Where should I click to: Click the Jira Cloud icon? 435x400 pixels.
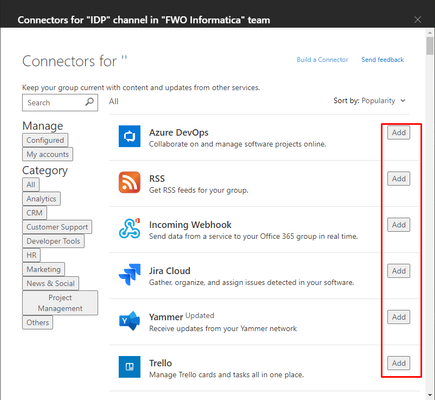tap(129, 275)
